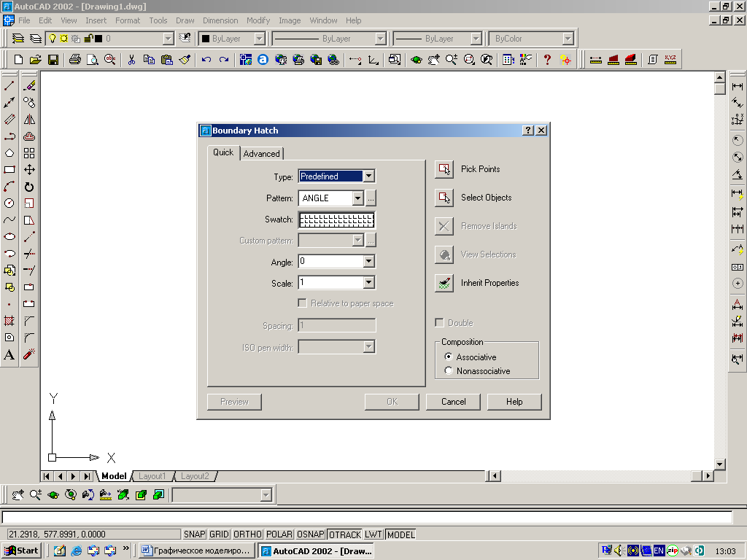
Task: Select the Multiline Text tool
Action: (x=9, y=354)
